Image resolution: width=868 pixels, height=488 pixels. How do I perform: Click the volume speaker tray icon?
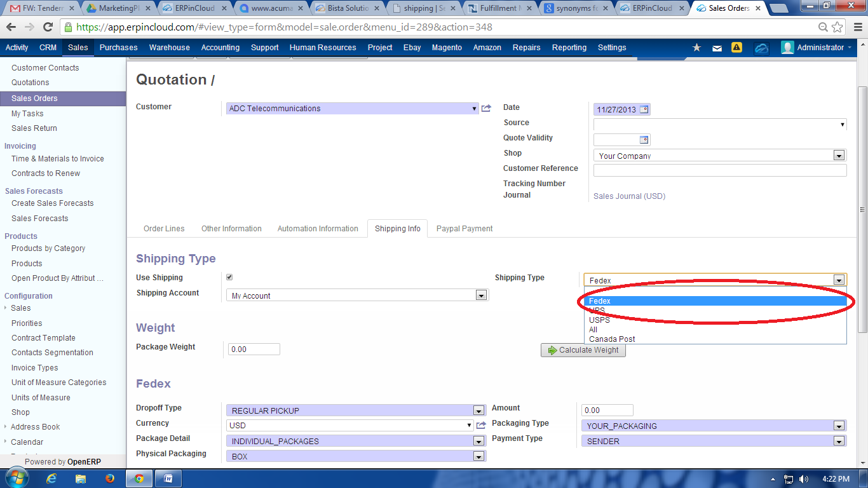click(x=804, y=479)
